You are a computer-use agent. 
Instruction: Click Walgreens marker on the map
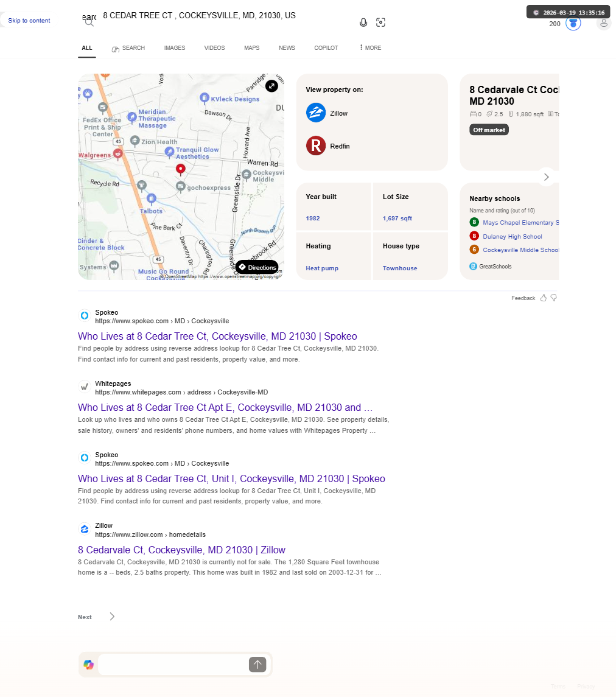(x=117, y=154)
